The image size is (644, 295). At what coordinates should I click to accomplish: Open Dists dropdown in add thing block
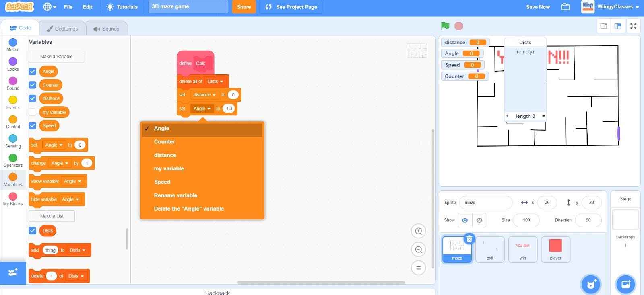(x=77, y=250)
